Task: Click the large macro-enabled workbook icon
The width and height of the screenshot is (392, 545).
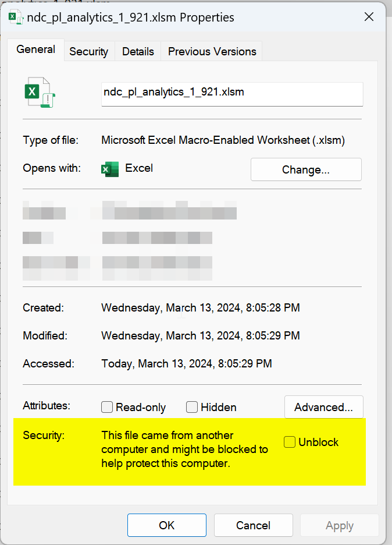Action: pos(39,93)
